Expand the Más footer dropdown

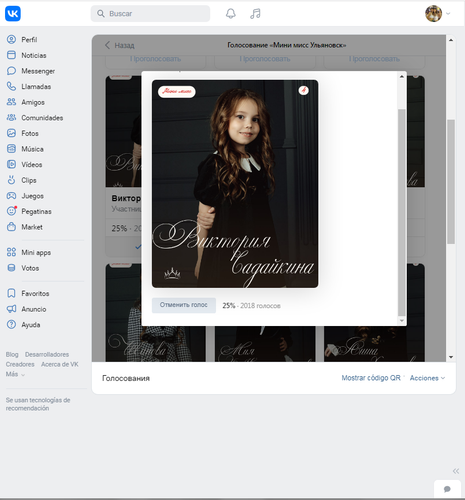tap(15, 374)
